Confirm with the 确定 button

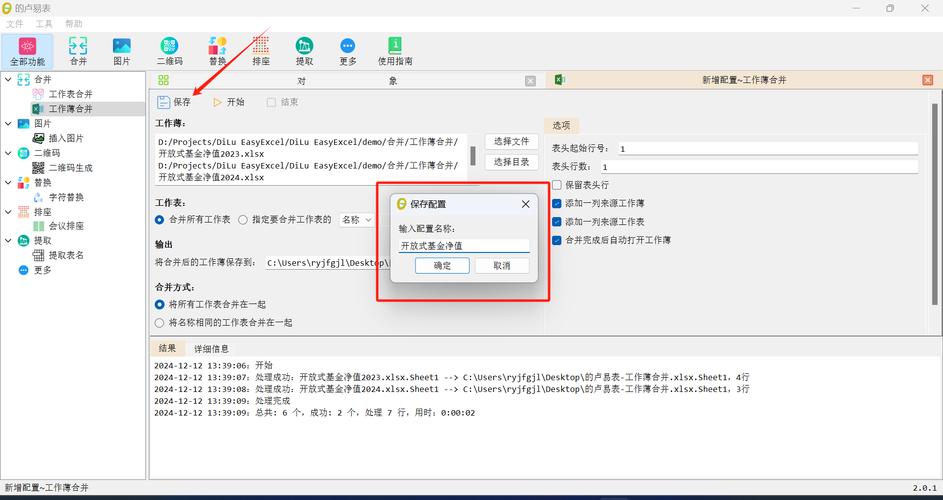click(x=442, y=265)
